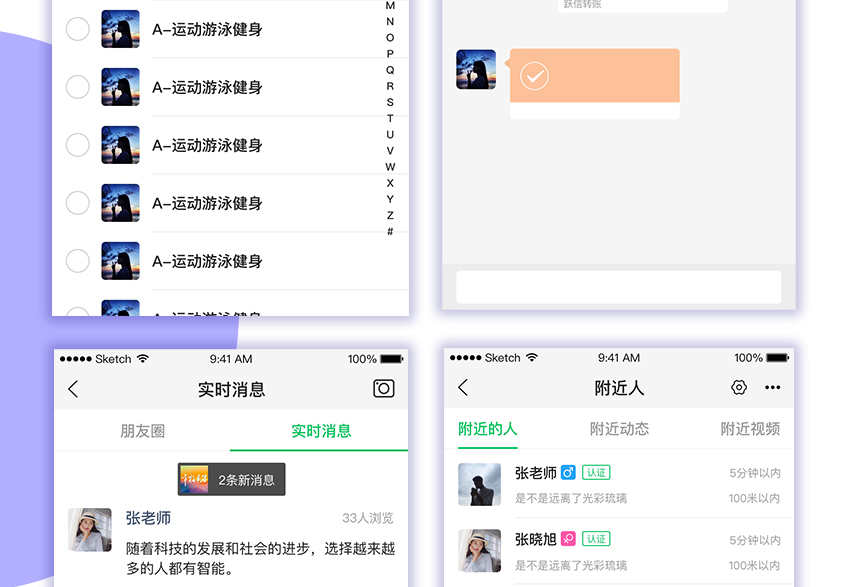The height and width of the screenshot is (587, 848).
Task: Jump to letter Y in alphabet index
Action: click(x=390, y=199)
